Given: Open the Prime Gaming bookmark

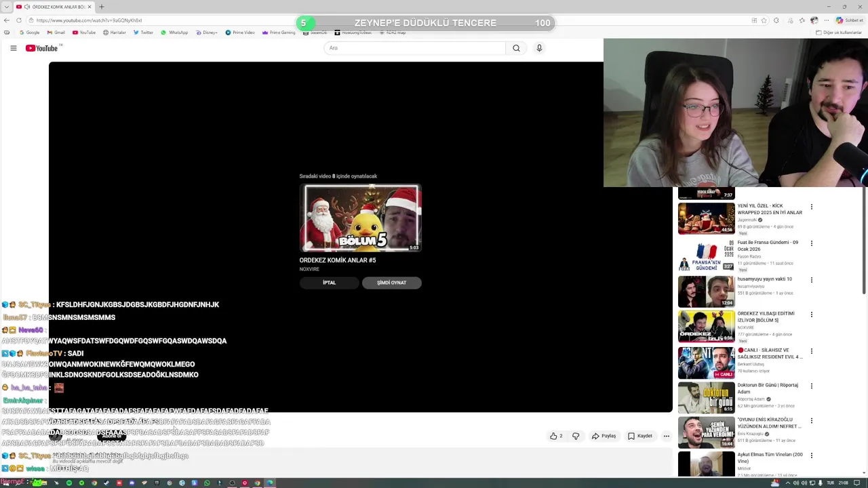Looking at the screenshot, I should (279, 33).
